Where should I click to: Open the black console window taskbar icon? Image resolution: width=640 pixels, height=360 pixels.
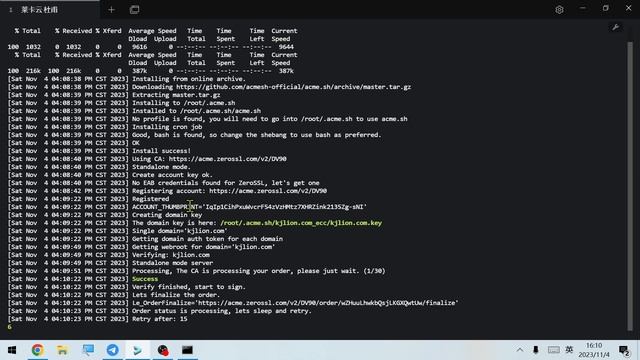coord(187,350)
